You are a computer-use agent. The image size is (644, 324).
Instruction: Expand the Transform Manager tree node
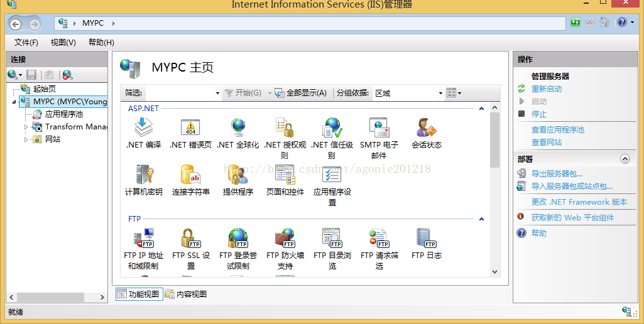[x=26, y=127]
